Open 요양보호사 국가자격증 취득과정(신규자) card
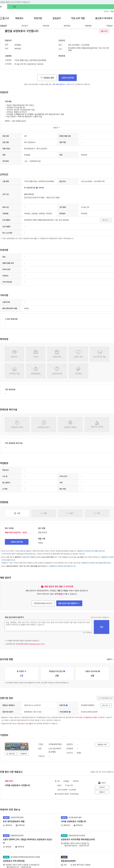 [78, 839]
